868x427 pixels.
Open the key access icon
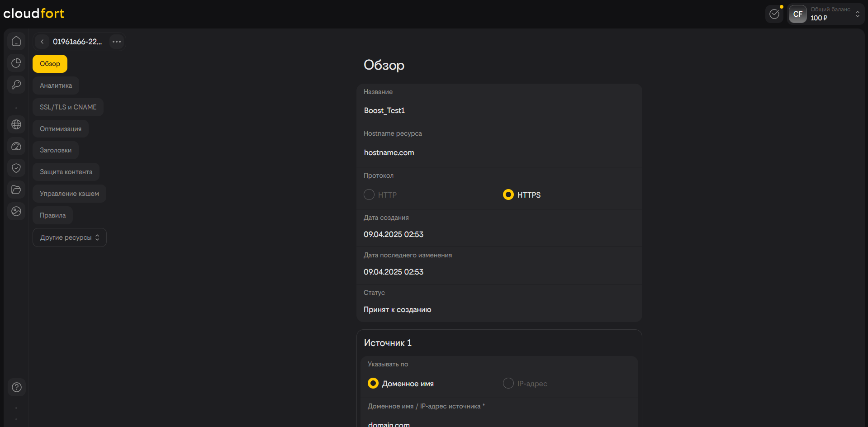point(16,85)
